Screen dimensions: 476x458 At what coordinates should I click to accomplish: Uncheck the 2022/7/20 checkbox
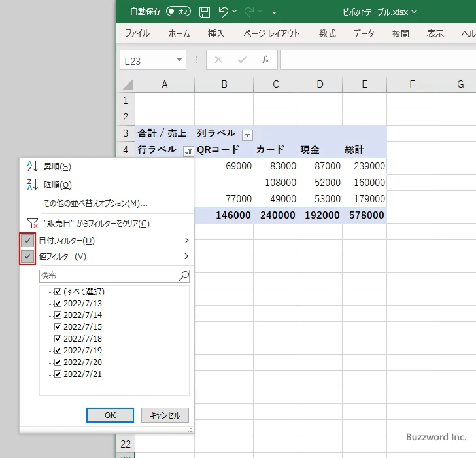click(x=58, y=362)
